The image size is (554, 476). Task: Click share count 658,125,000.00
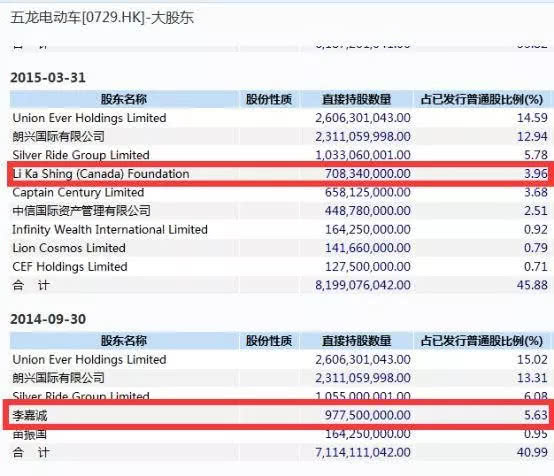pos(367,193)
